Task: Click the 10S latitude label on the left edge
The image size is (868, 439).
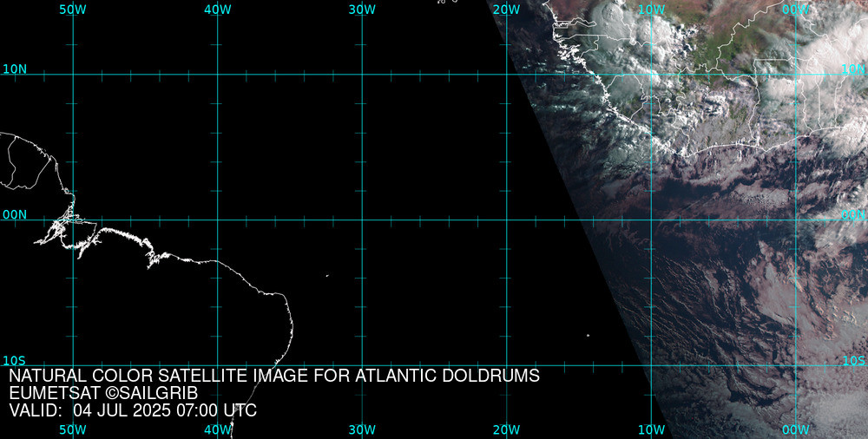Action: coord(15,360)
